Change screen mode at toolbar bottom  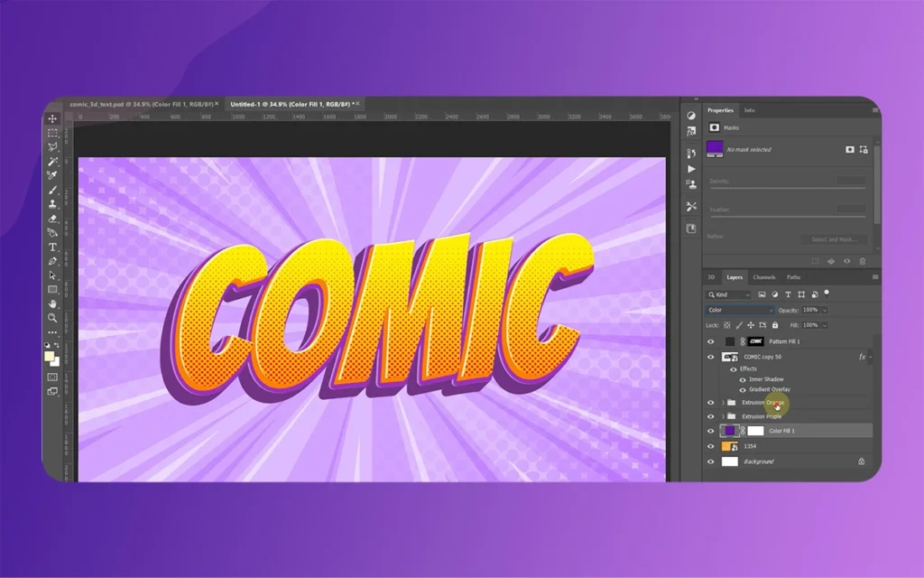[x=52, y=391]
